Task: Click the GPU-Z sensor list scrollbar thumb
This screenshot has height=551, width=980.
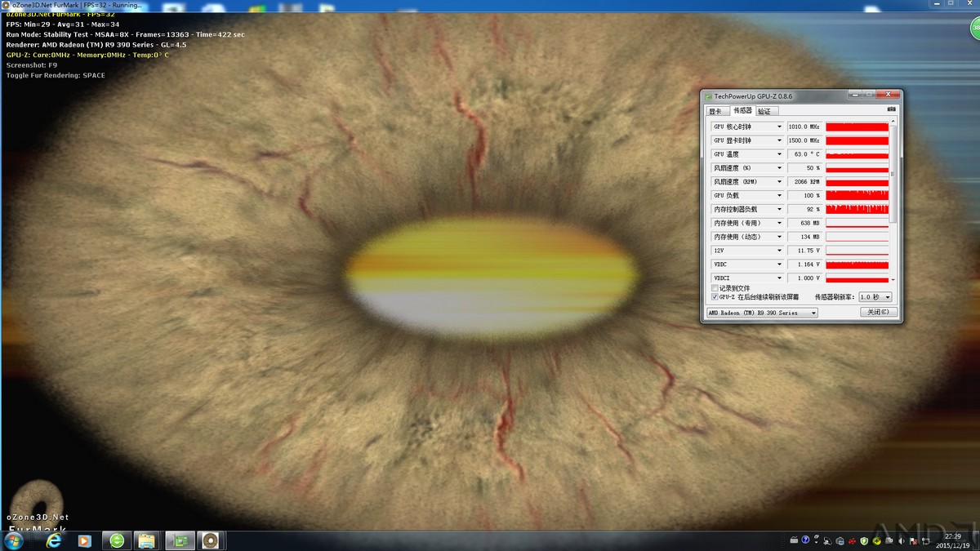Action: pos(893,174)
